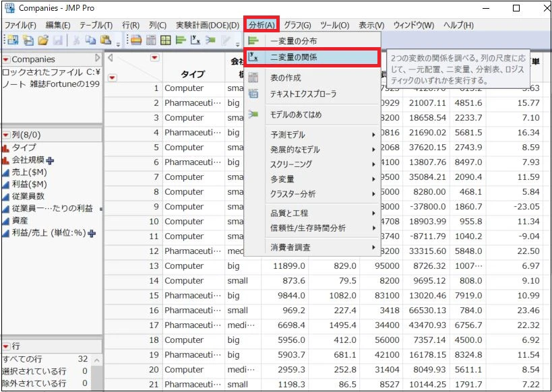Click the Graph Builder grid toolbar icon
The width and height of the screenshot is (552, 392).
coord(165,40)
